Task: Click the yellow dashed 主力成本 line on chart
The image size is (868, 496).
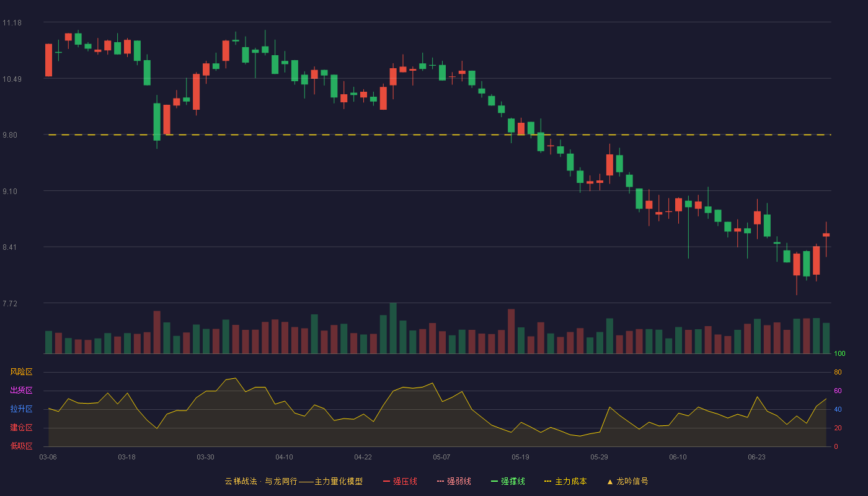Action: coord(439,135)
